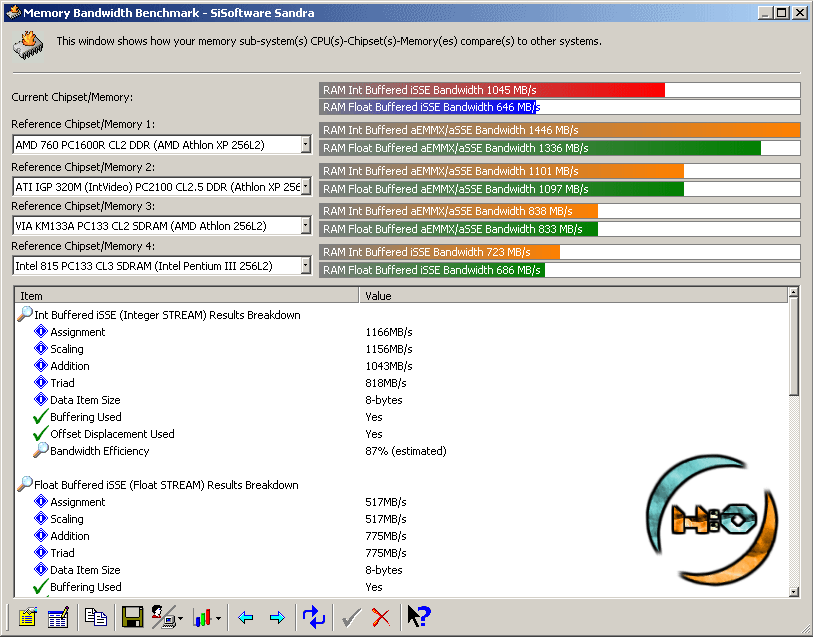
Task: Open the Reference Chipset/Memory 4 dropdown
Action: pyautogui.click(x=306, y=266)
